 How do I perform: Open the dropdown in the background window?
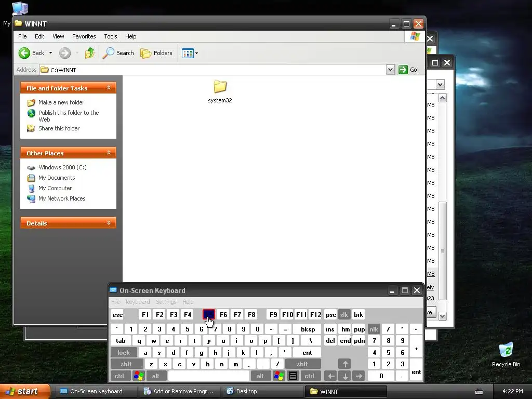coord(441,85)
